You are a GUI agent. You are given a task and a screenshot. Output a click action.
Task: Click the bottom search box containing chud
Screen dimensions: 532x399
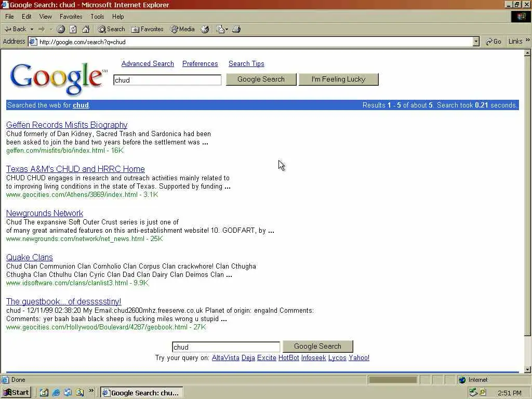pyautogui.click(x=226, y=347)
